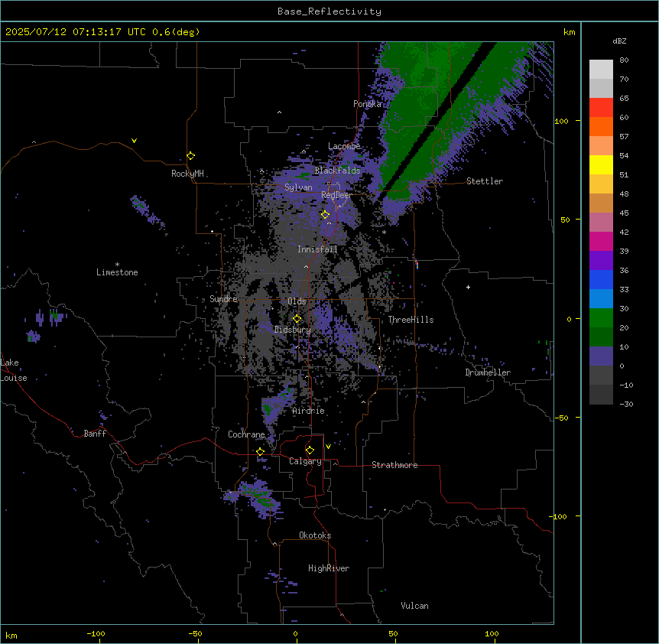Viewport: 659px width, 644px height.
Task: Select the Olds town label
Action: click(297, 301)
